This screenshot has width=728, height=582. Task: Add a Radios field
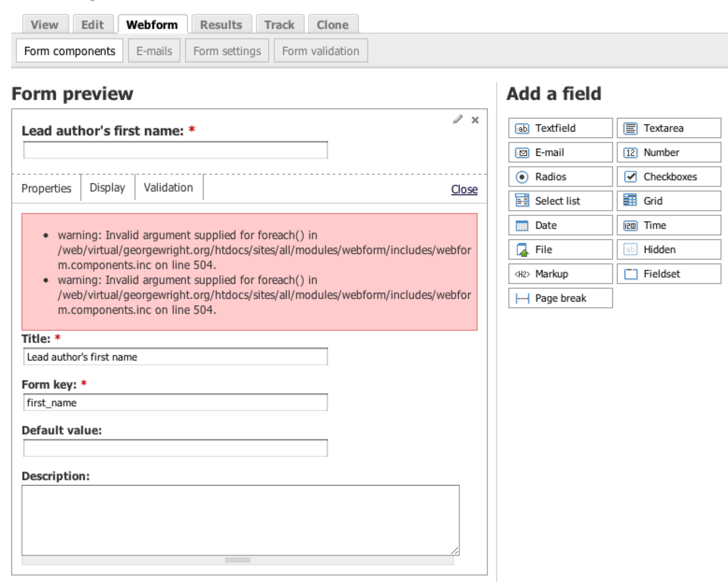[560, 177]
